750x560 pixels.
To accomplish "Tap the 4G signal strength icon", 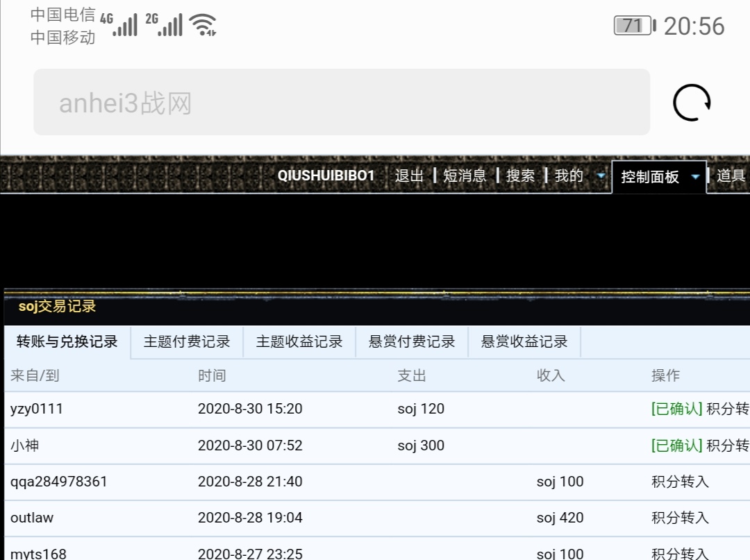I will 119,26.
